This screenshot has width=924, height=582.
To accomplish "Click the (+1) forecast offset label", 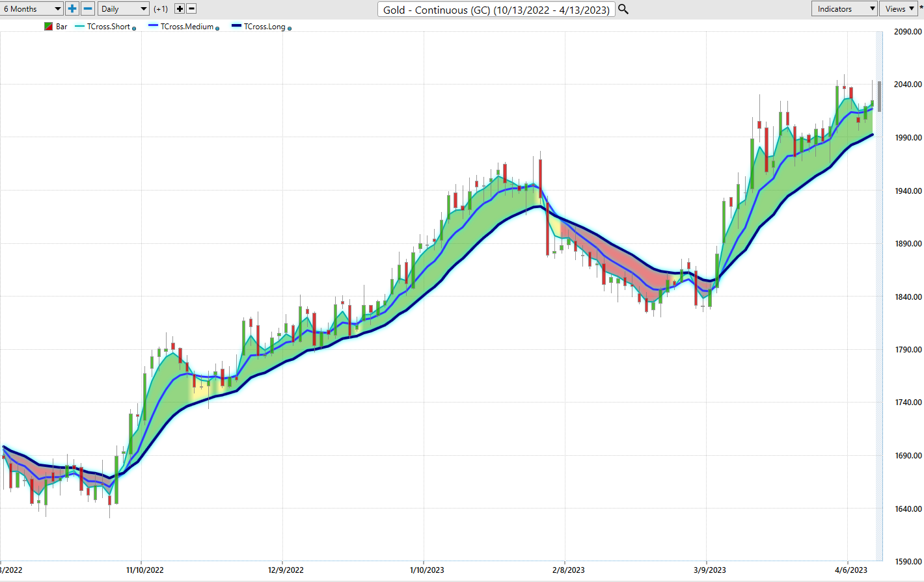I will click(x=161, y=9).
